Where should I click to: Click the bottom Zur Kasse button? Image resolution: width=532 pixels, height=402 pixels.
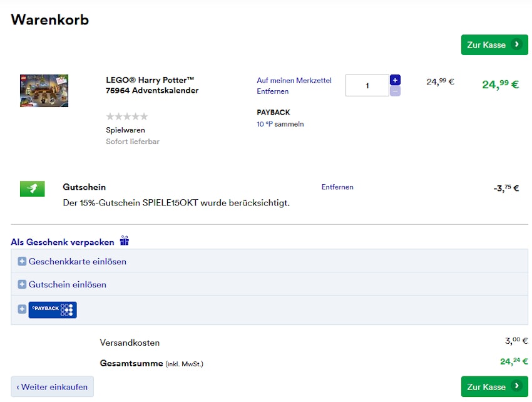pyautogui.click(x=494, y=386)
